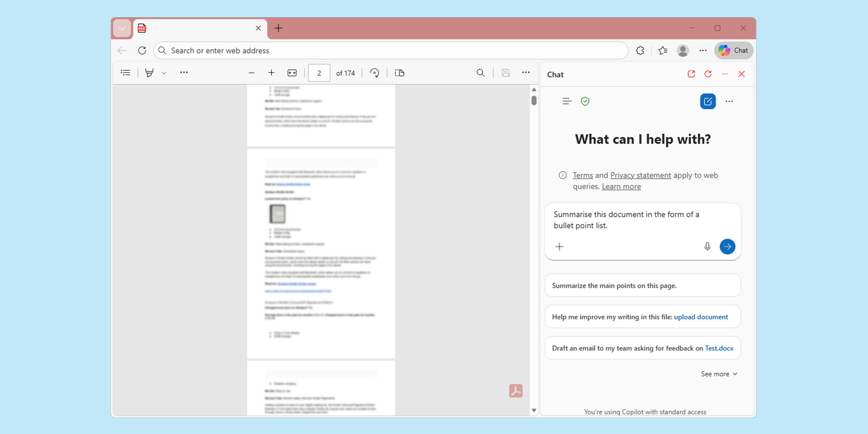Select the PDF highlight tool
868x434 pixels.
click(x=149, y=73)
